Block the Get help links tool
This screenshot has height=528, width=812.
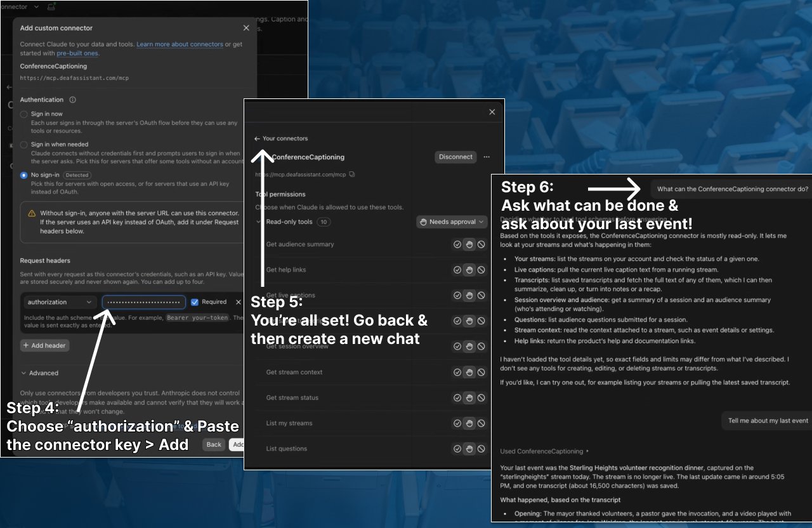click(481, 270)
